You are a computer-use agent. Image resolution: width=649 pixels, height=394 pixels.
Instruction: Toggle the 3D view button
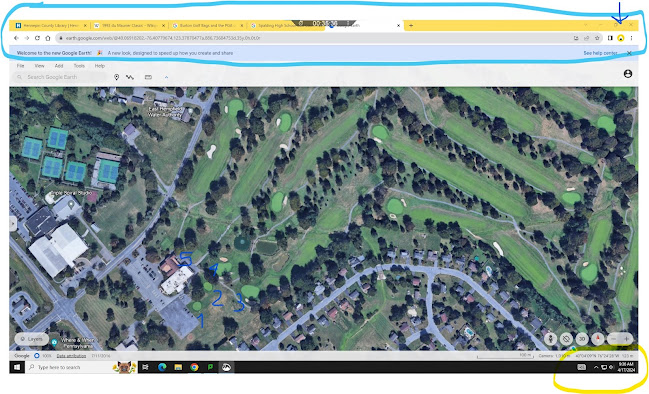582,339
